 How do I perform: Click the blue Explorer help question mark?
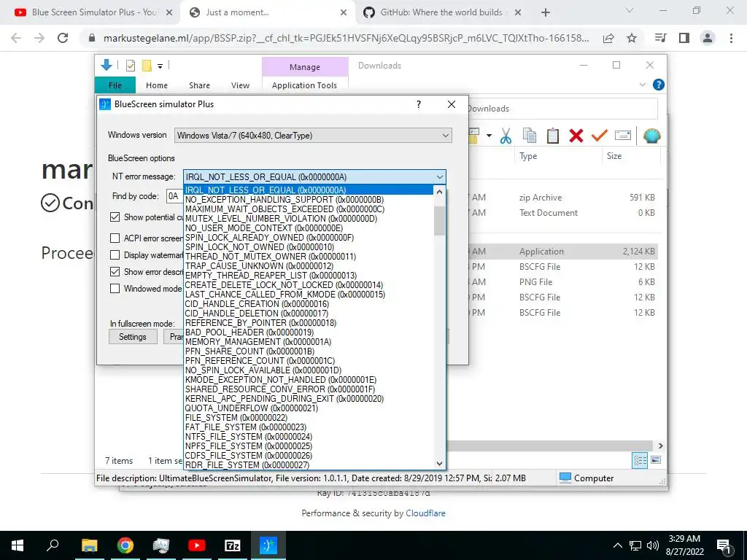tap(659, 85)
